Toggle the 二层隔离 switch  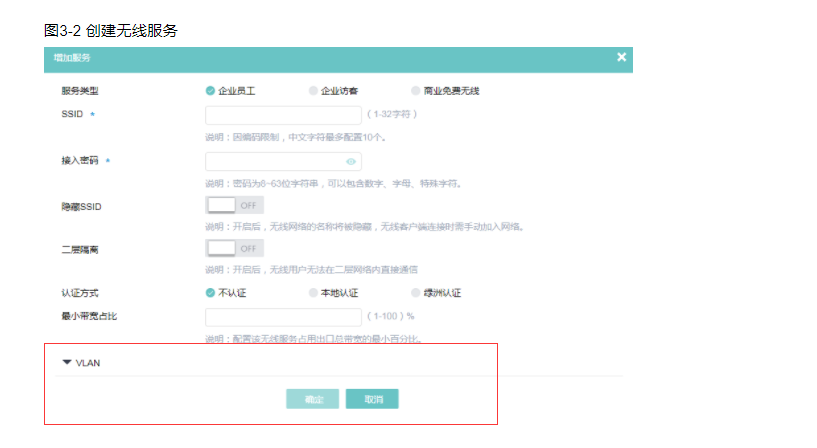(234, 248)
